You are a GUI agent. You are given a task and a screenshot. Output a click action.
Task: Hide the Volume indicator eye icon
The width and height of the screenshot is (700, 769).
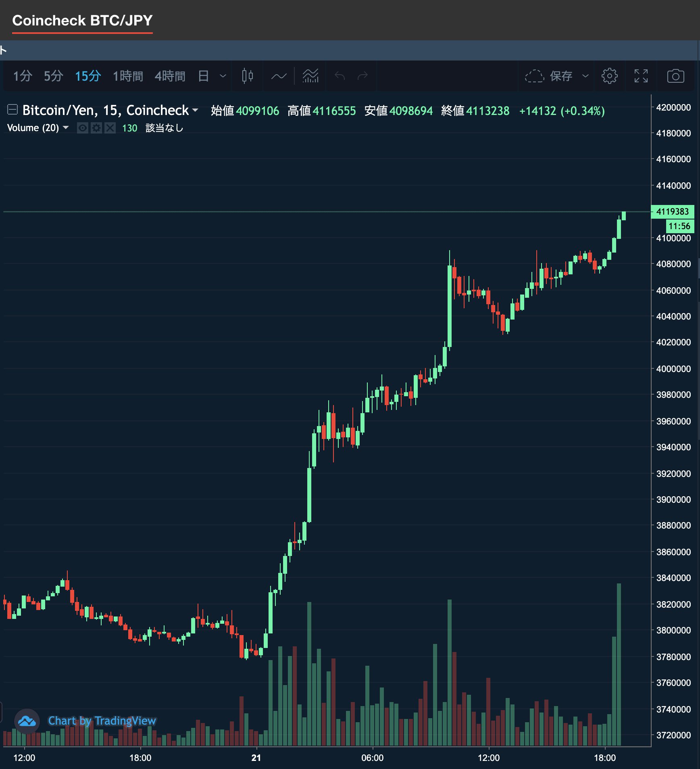(83, 128)
